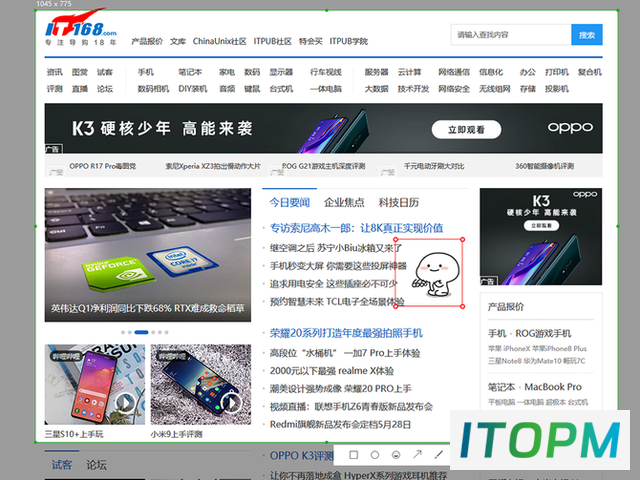Open the 评测 category
Viewport: 640px width, 480px height.
click(x=54, y=89)
